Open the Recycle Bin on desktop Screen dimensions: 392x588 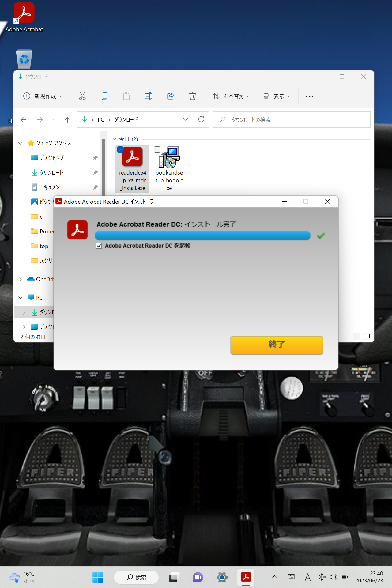24,59
